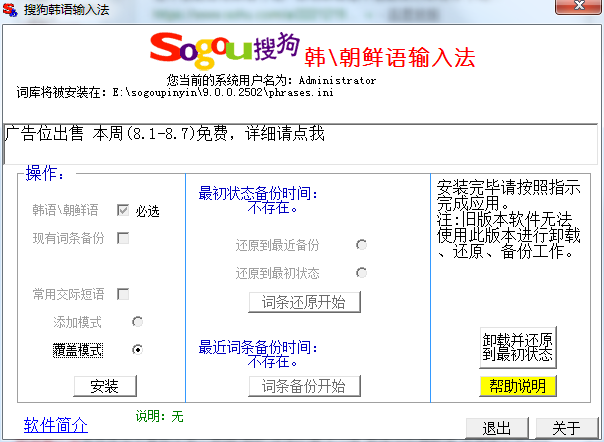Toggle the 韩语\朝鲜语 必选 checkbox

(123, 210)
